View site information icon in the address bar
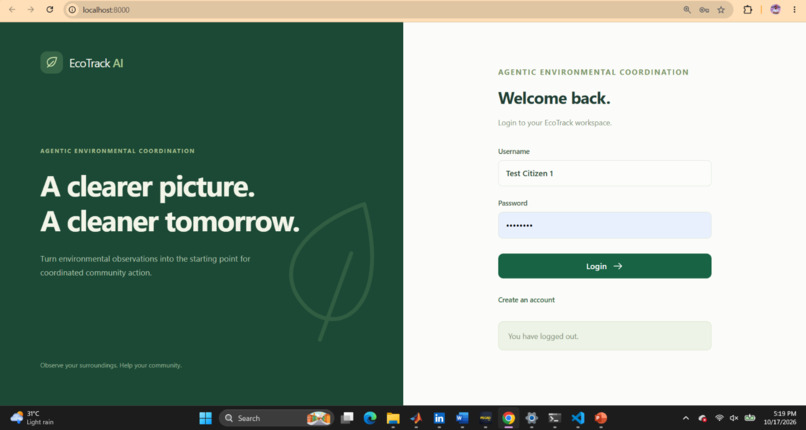 [72, 10]
